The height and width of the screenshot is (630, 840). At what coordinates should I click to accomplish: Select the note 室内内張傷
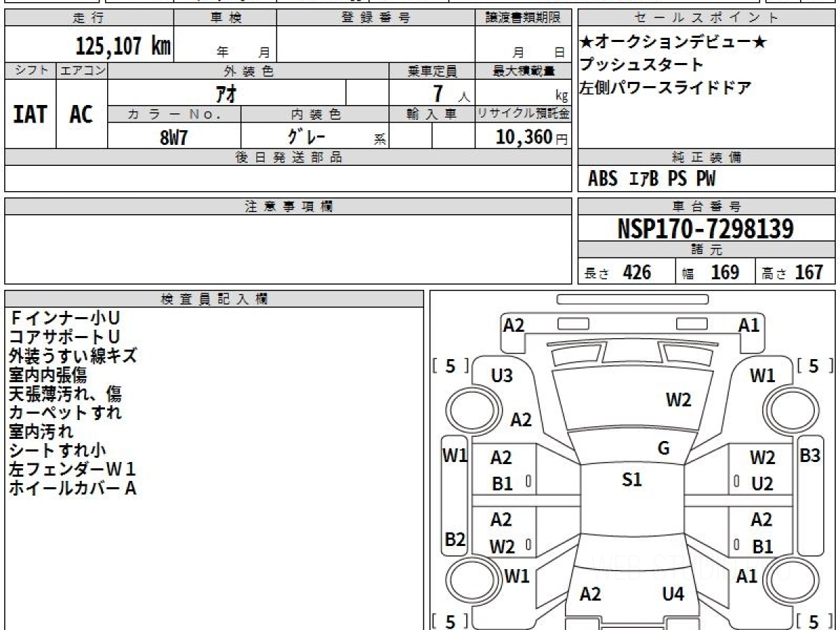(x=48, y=375)
